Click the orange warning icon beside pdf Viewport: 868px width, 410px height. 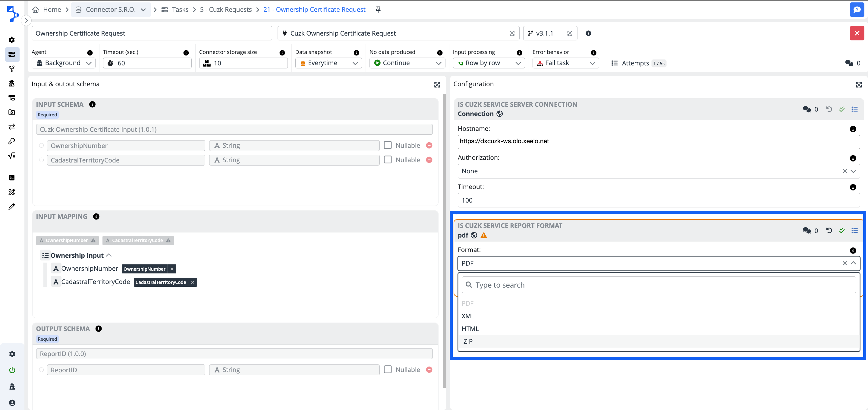(x=483, y=235)
